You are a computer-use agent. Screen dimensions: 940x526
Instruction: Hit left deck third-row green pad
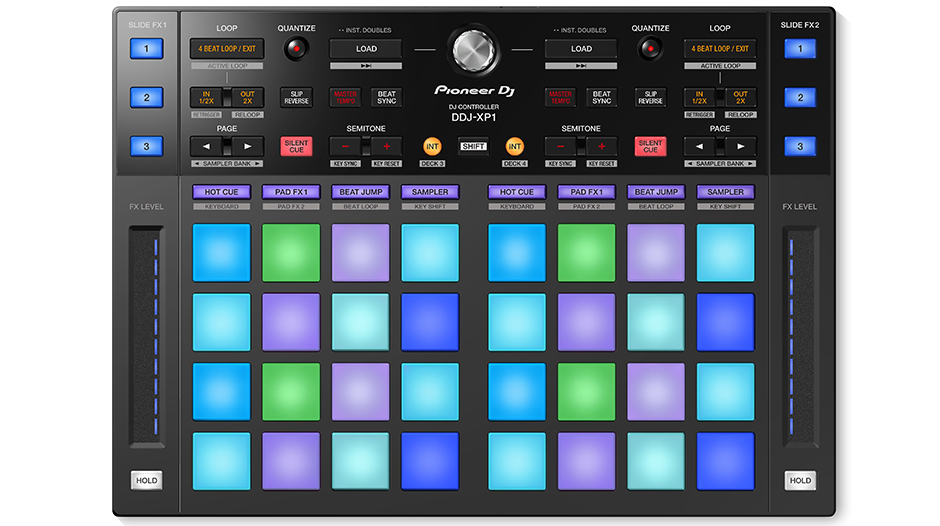coord(291,392)
